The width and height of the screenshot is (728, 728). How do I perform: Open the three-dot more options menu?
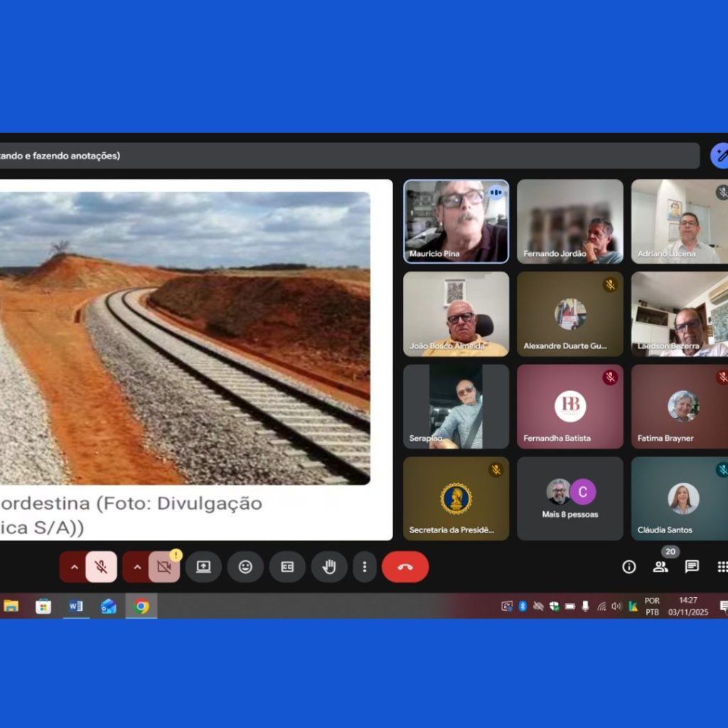[365, 567]
